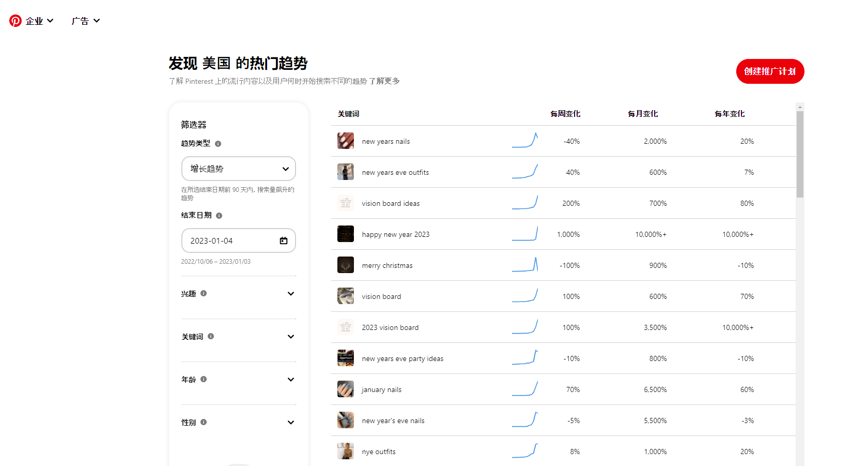
Task: Click trend sparkline for vision board ideas
Action: click(x=525, y=202)
